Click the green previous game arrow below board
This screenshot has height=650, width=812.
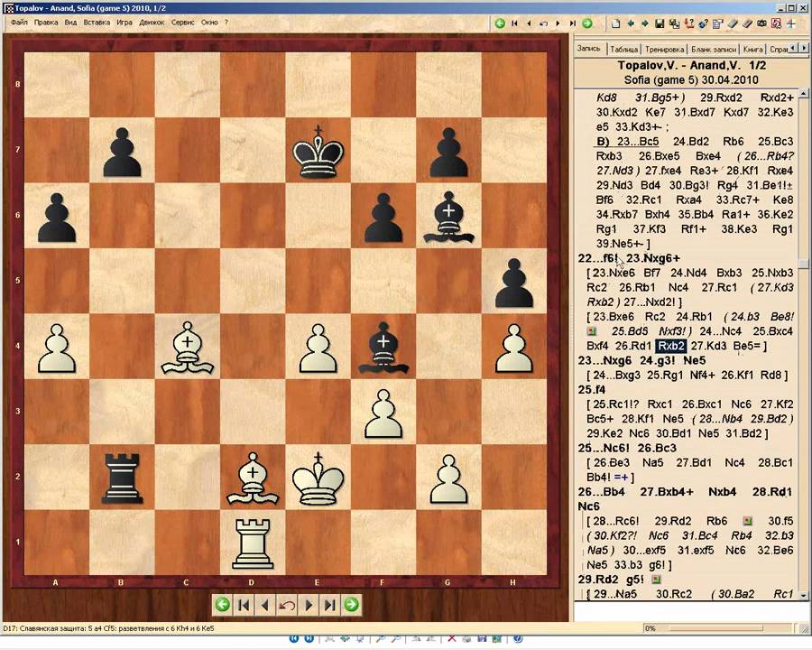point(222,605)
